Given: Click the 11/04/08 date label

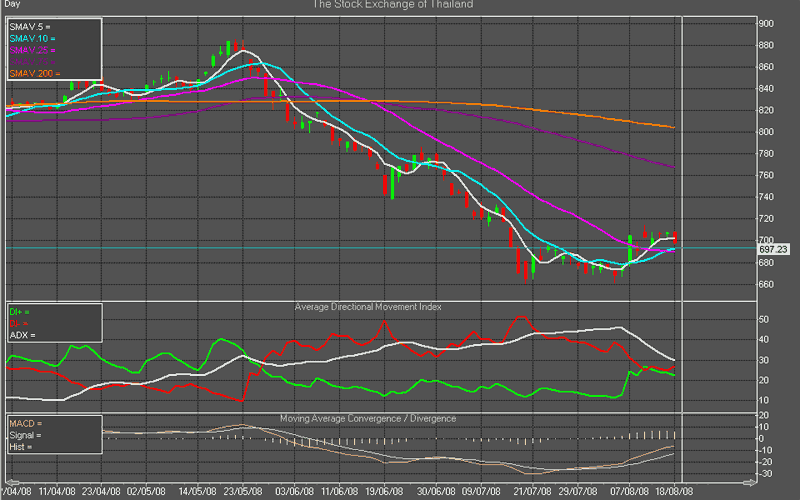Looking at the screenshot, I should [57, 492].
